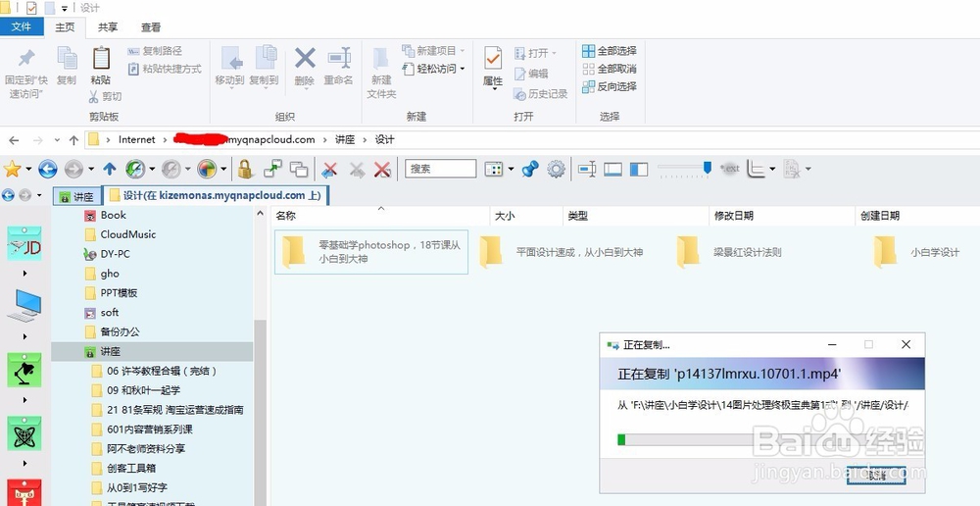
Task: Select CloudMusic in the folder tree
Action: (128, 234)
